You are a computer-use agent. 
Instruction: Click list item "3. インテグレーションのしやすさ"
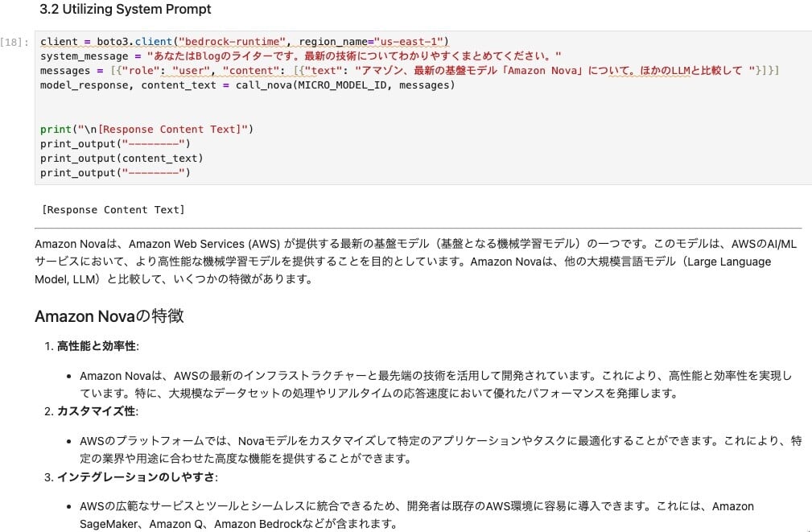(x=131, y=476)
